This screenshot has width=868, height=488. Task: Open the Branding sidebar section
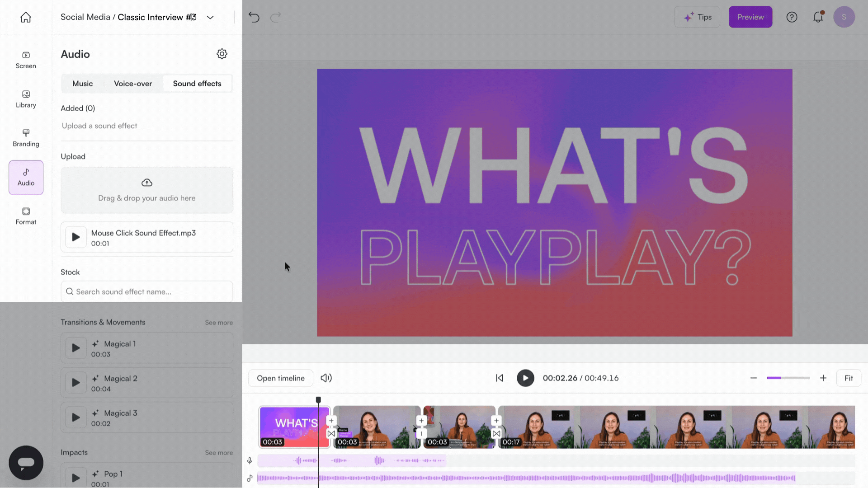[26, 138]
